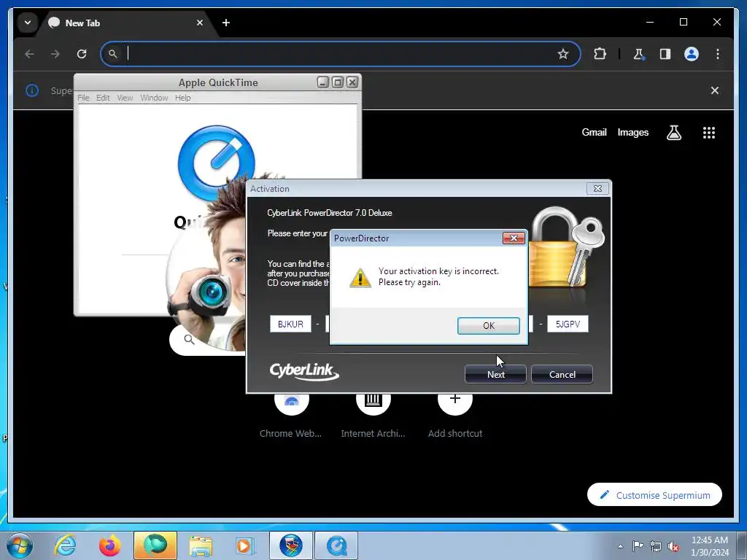Switch to QuickTime taskbar button

[x=336, y=545]
